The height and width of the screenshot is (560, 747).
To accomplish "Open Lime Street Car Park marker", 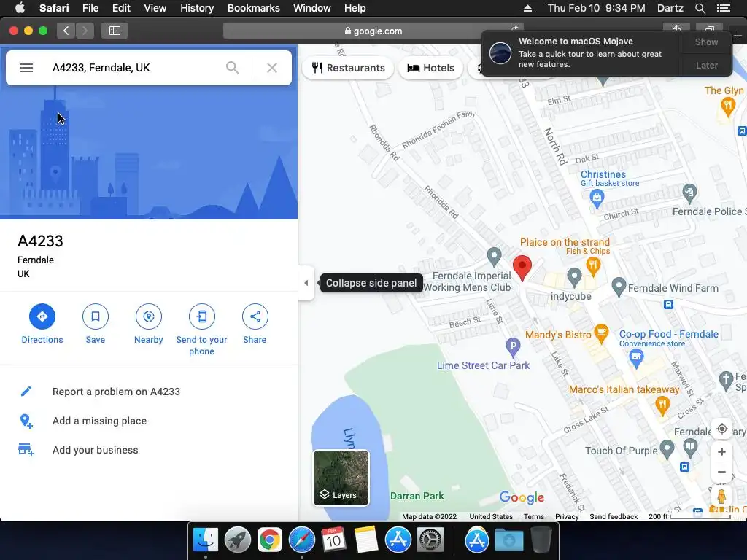I will (513, 346).
